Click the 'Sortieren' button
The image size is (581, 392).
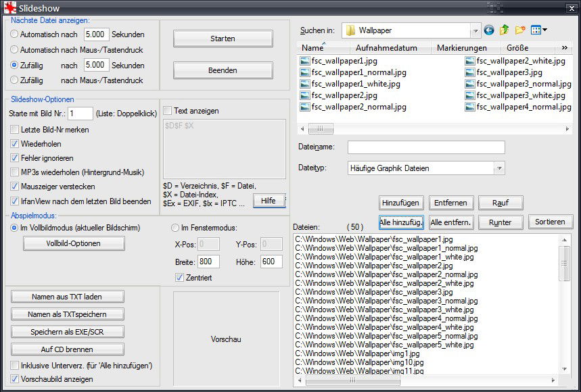tap(550, 222)
